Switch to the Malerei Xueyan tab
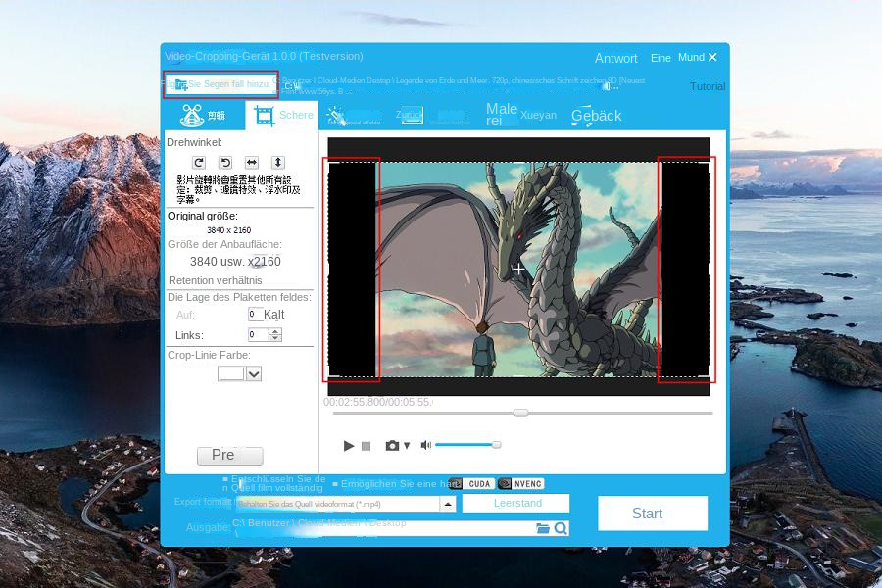 tap(520, 115)
